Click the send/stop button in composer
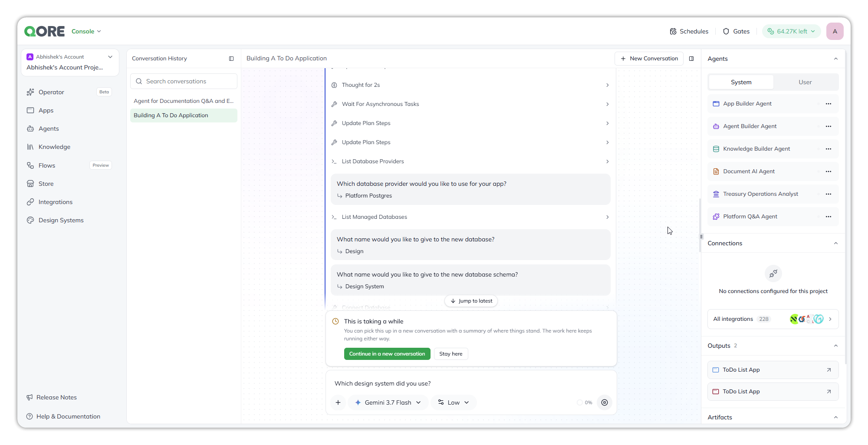 pos(605,402)
